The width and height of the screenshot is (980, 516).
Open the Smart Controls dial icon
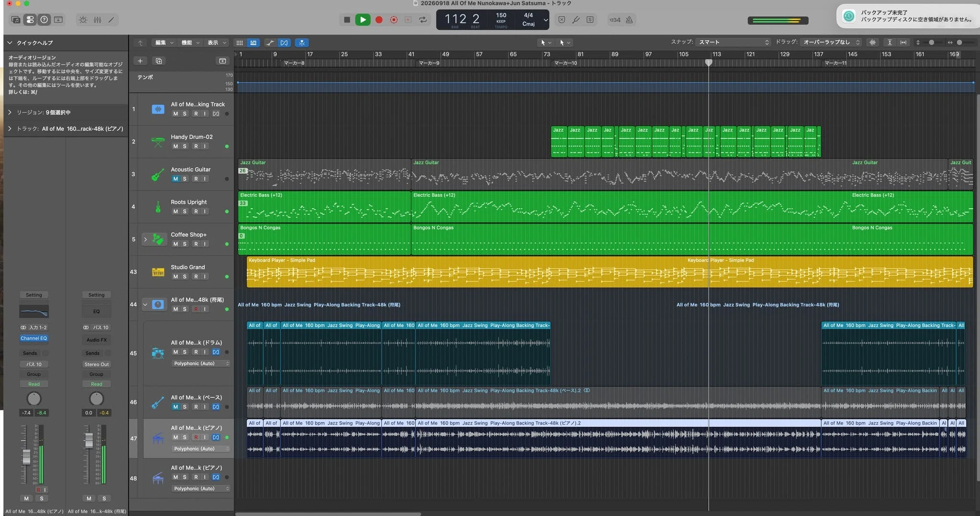(x=83, y=20)
